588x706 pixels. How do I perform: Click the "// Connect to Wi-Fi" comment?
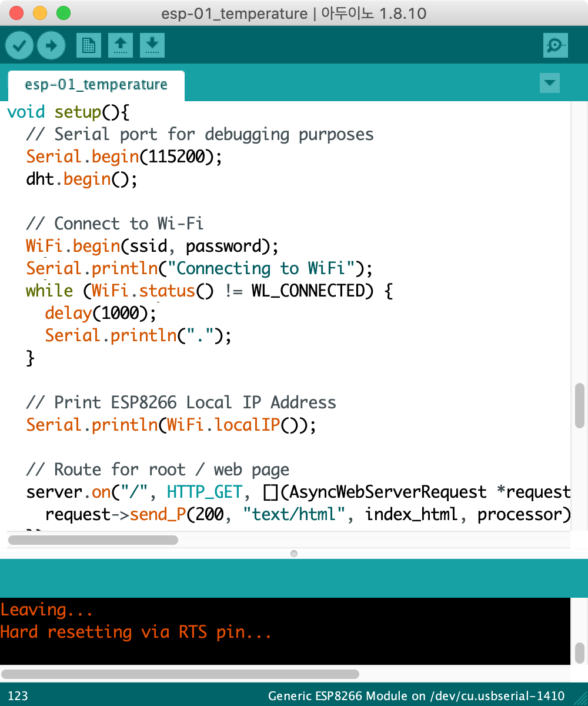(115, 224)
